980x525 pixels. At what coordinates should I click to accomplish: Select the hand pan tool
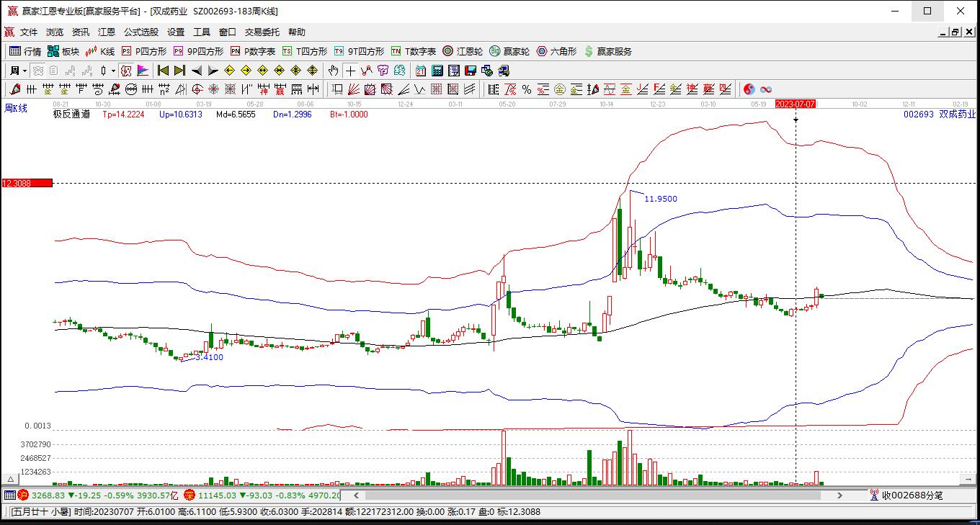[x=333, y=71]
